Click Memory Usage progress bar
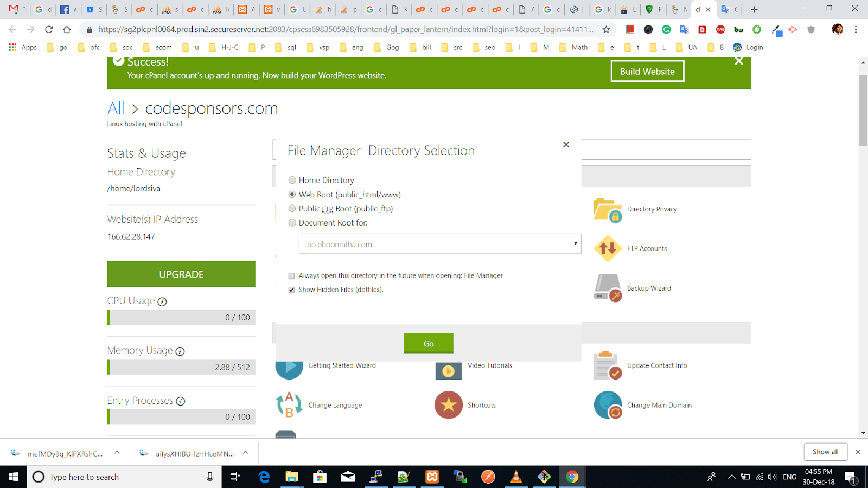868x488 pixels. tap(181, 367)
